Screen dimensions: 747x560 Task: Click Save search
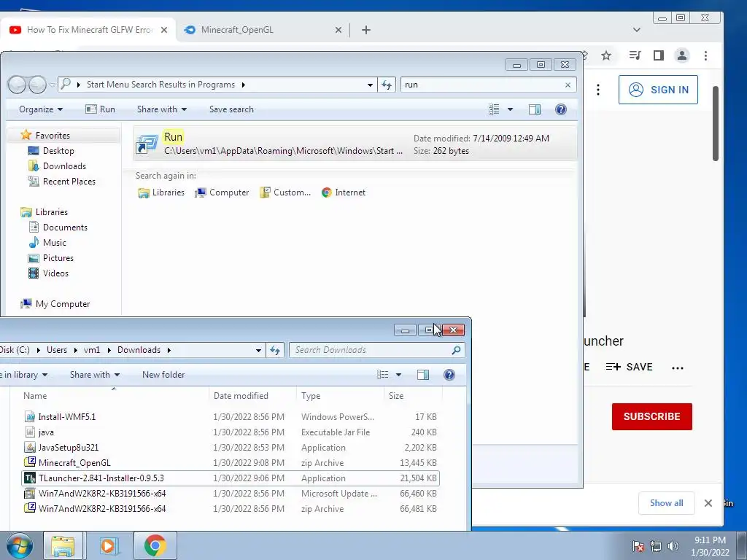point(231,109)
